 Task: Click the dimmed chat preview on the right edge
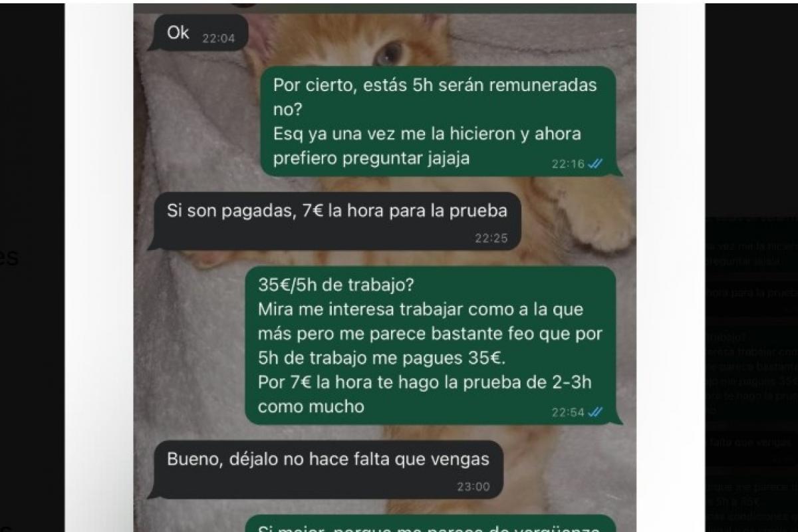coord(751,372)
